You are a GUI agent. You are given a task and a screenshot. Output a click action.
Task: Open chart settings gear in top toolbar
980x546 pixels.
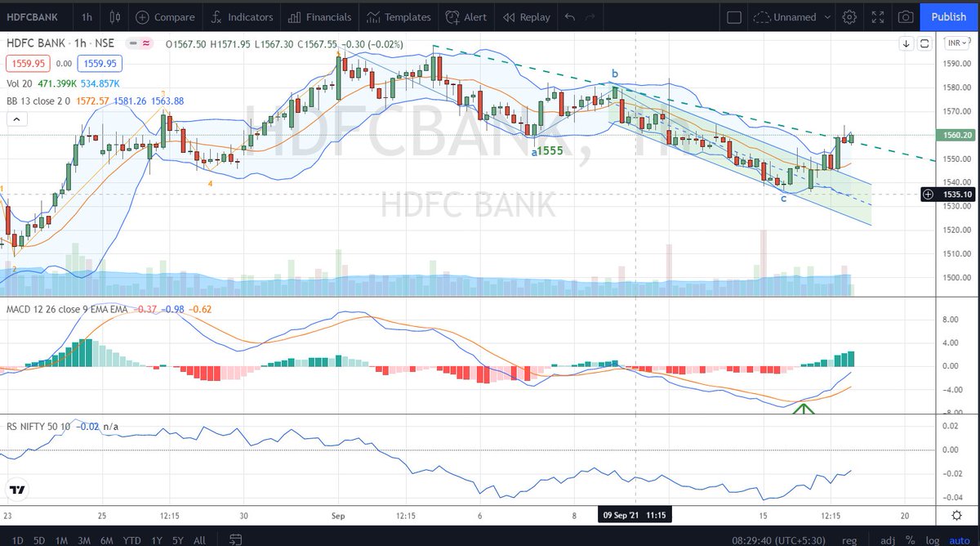(849, 16)
